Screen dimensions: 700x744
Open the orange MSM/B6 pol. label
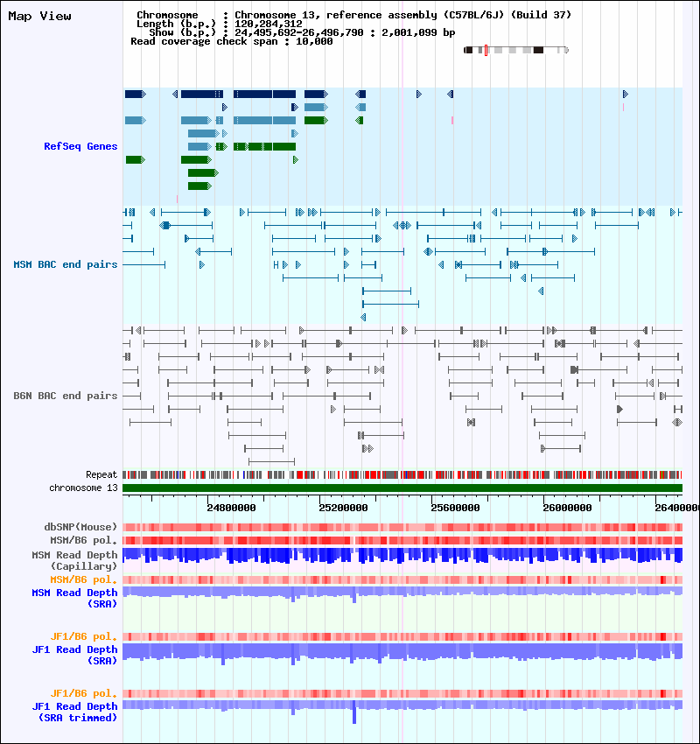tap(83, 579)
